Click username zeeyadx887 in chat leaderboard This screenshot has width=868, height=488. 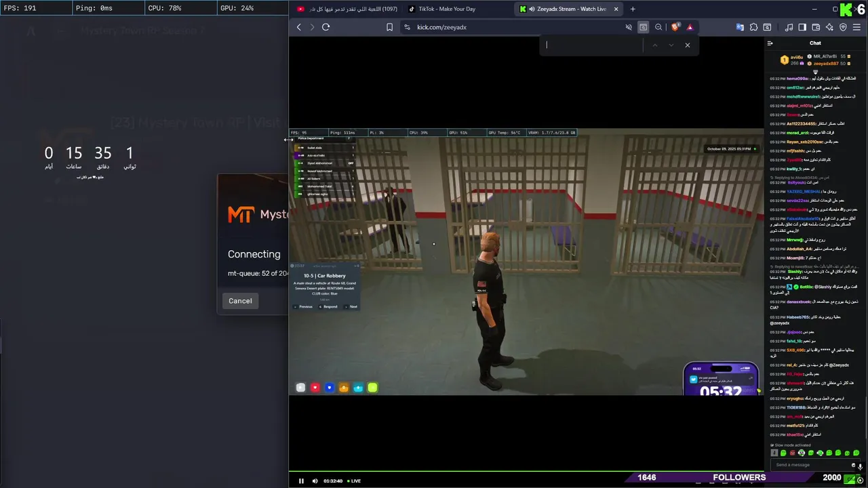(826, 63)
